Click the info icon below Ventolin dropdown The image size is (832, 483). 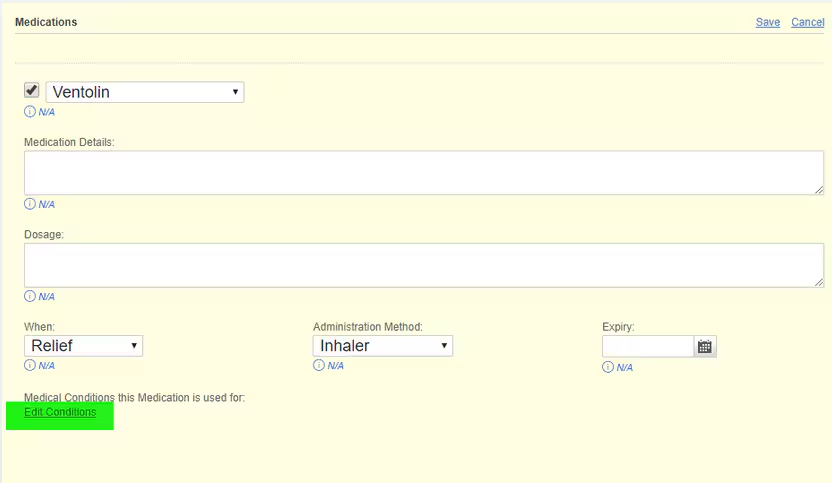coord(30,111)
